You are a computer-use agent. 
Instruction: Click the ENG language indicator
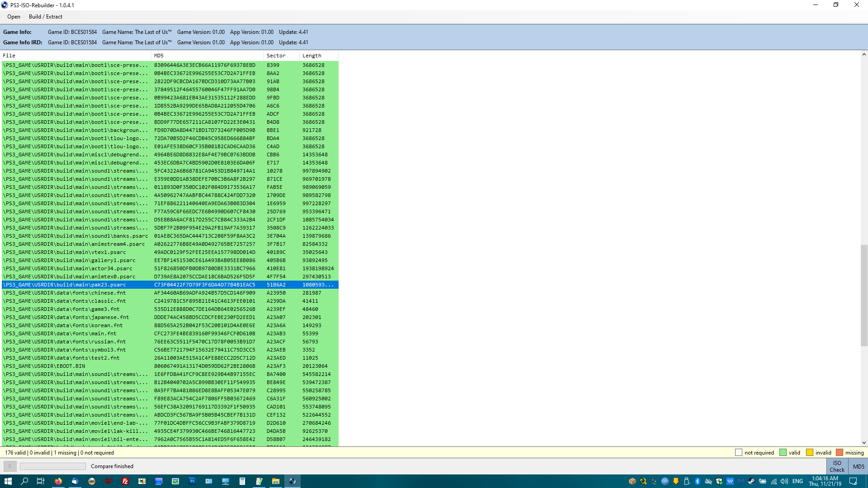pyautogui.click(x=797, y=481)
